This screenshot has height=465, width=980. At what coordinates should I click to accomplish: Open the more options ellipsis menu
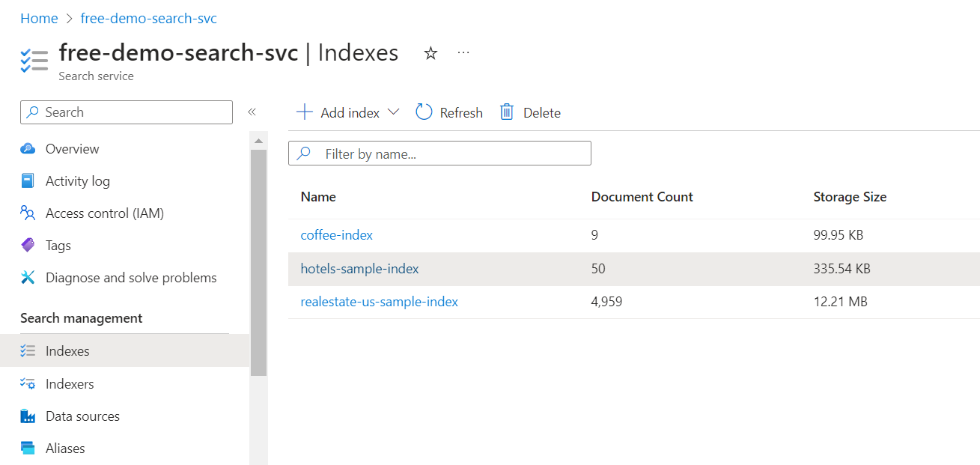coord(463,53)
